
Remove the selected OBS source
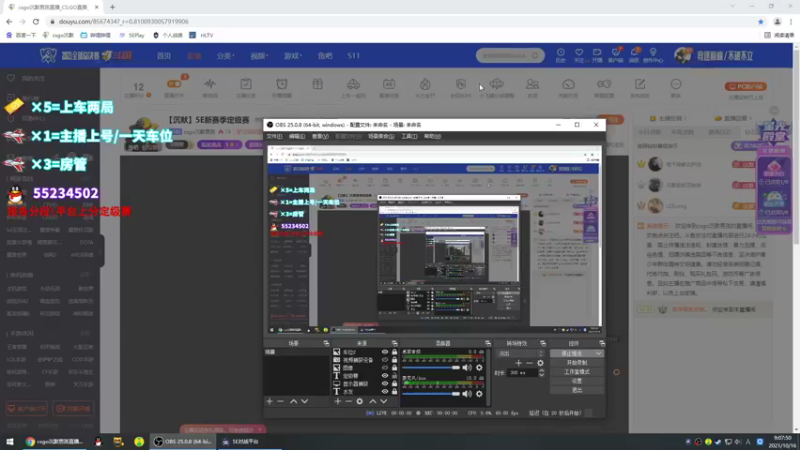pos(348,402)
